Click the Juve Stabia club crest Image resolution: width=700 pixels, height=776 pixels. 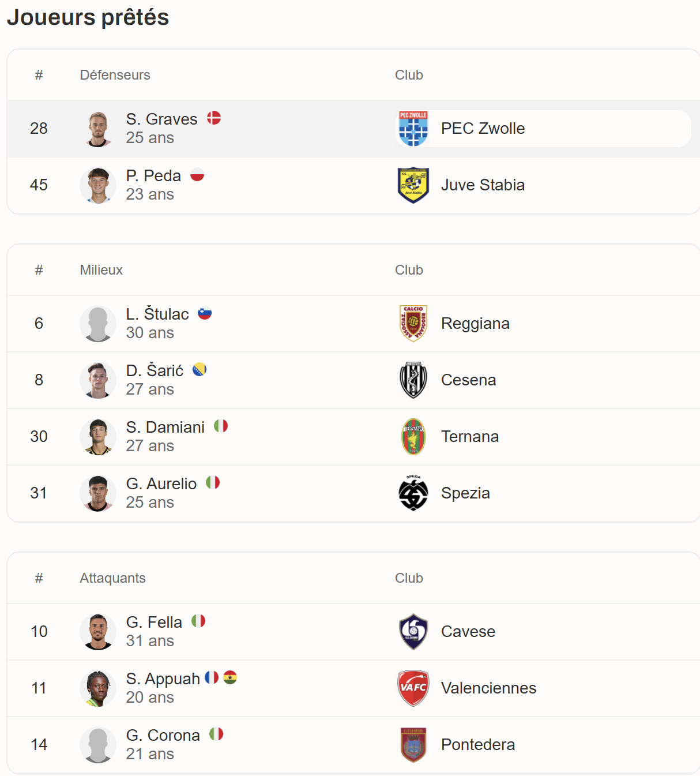pyautogui.click(x=413, y=185)
